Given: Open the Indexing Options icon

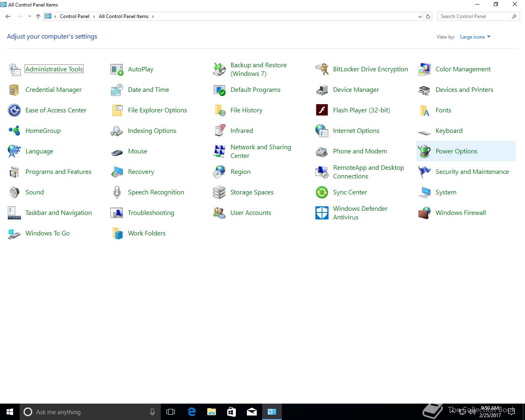Looking at the screenshot, I should (x=117, y=131).
